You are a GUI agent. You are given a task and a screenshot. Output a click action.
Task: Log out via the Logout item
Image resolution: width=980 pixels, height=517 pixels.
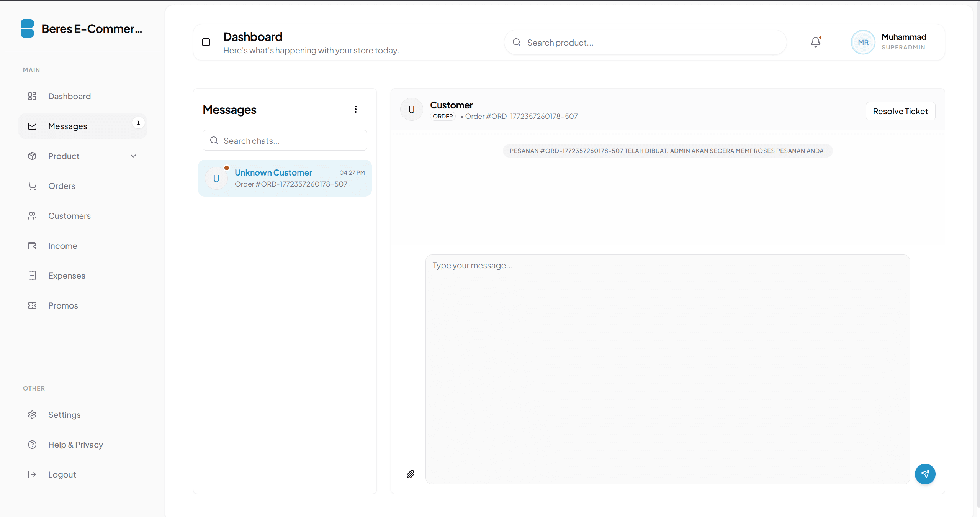click(x=83, y=474)
